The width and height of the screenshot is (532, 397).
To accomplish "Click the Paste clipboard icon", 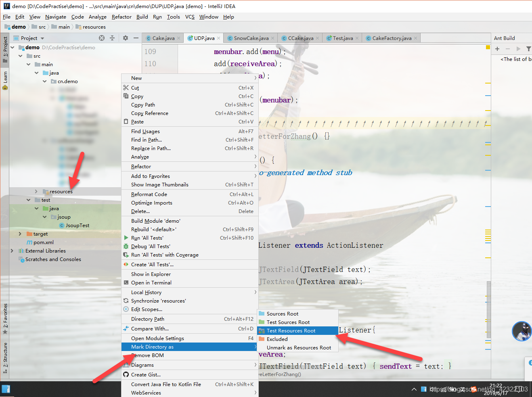I will (126, 121).
